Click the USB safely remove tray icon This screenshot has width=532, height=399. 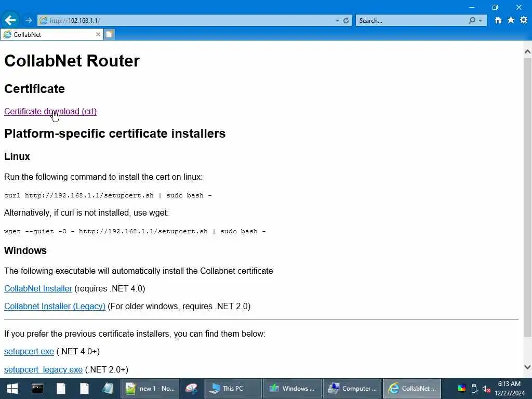(474, 389)
